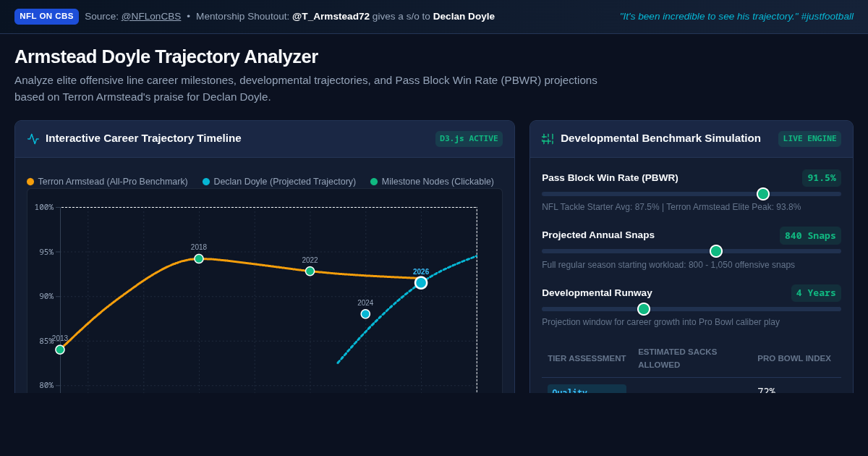This screenshot has height=456, width=868.
Task: Click the Declan Doyle (Projected Trajectory) legend label
Action: pyautogui.click(x=285, y=182)
